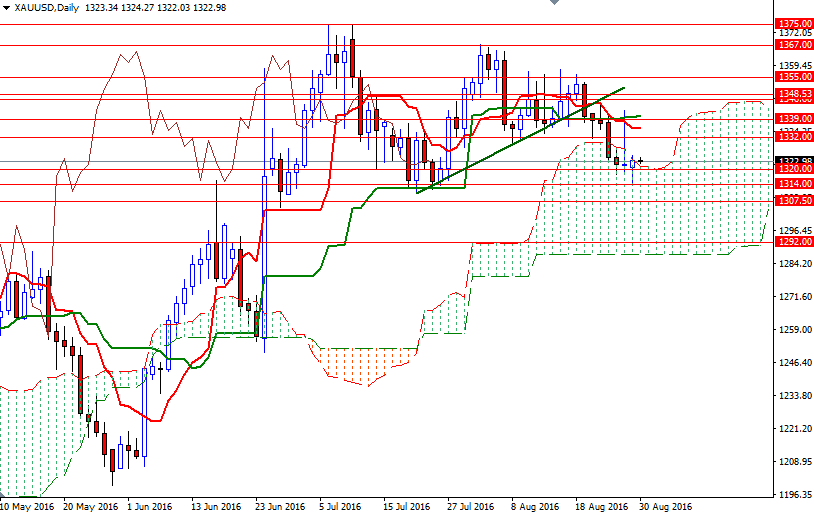Select the 1348.53 price level label

(x=794, y=94)
